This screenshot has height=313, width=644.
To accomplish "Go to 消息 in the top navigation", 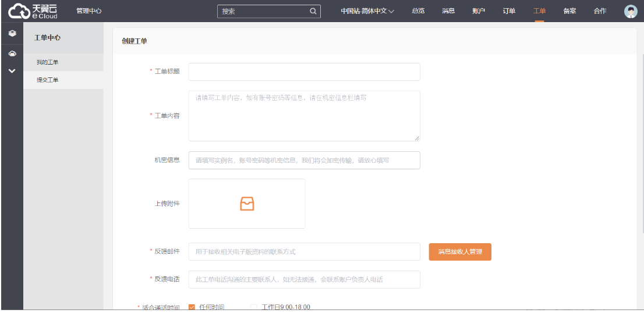I will coord(448,11).
